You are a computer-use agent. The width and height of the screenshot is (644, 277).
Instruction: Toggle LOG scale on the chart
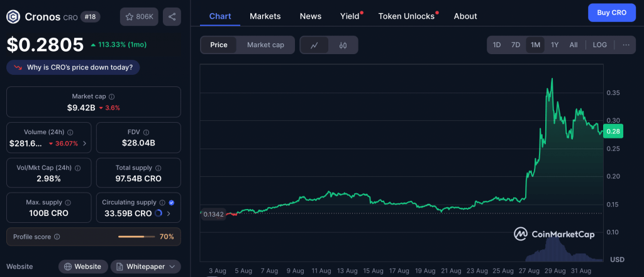[599, 45]
